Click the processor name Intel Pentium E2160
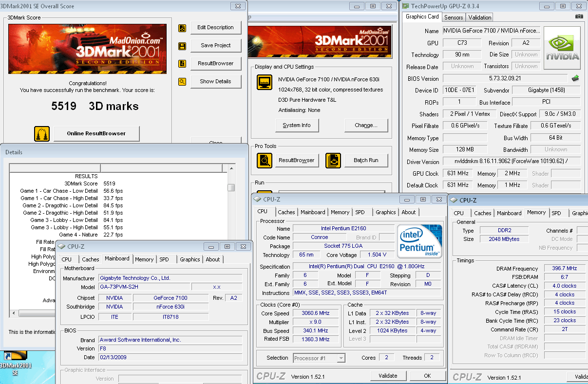Screen dimensions: 588x384 [x=343, y=228]
